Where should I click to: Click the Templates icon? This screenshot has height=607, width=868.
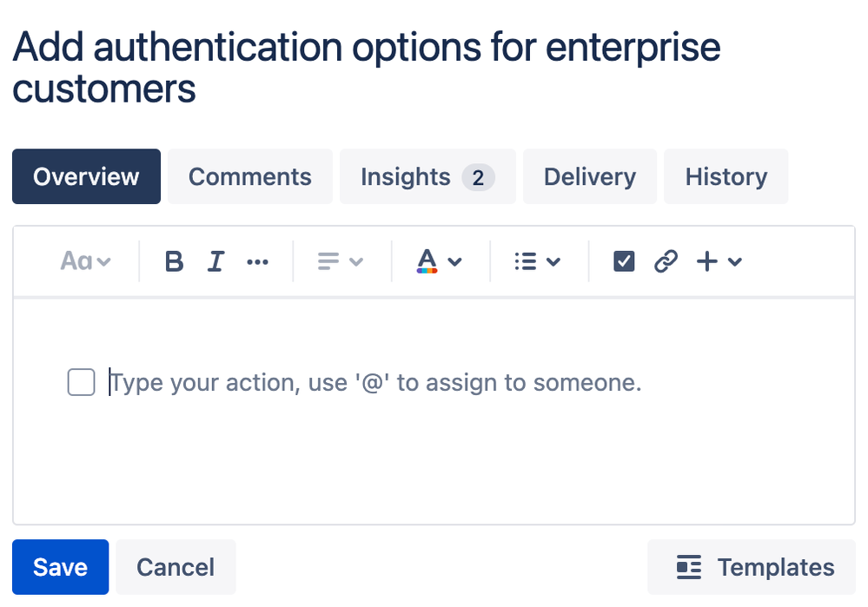tap(689, 567)
